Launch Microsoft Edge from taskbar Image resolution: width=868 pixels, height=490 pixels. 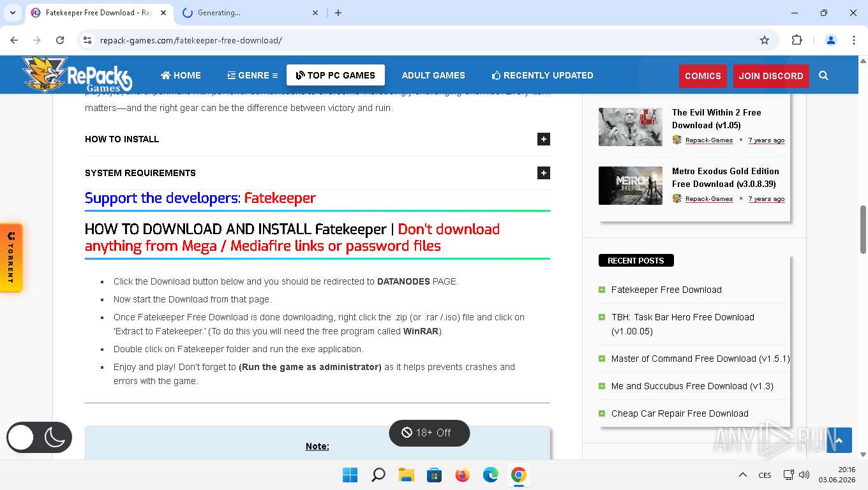[491, 475]
